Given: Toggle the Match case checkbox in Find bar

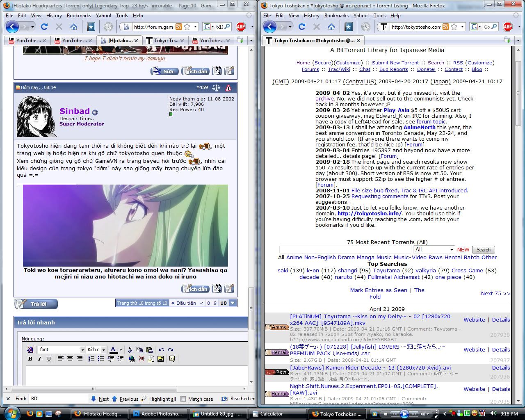Looking at the screenshot, I should [183, 399].
